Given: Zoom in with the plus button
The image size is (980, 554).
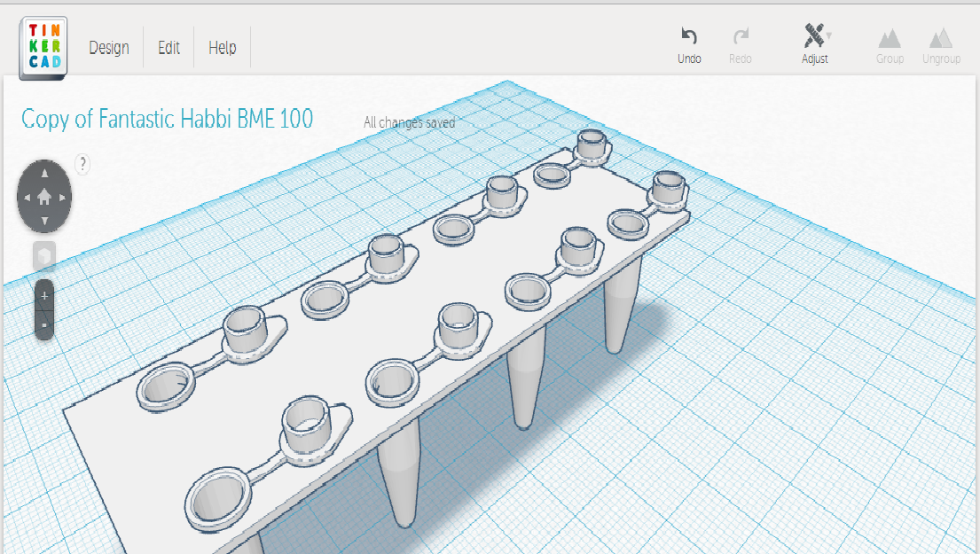Looking at the screenshot, I should point(44,295).
